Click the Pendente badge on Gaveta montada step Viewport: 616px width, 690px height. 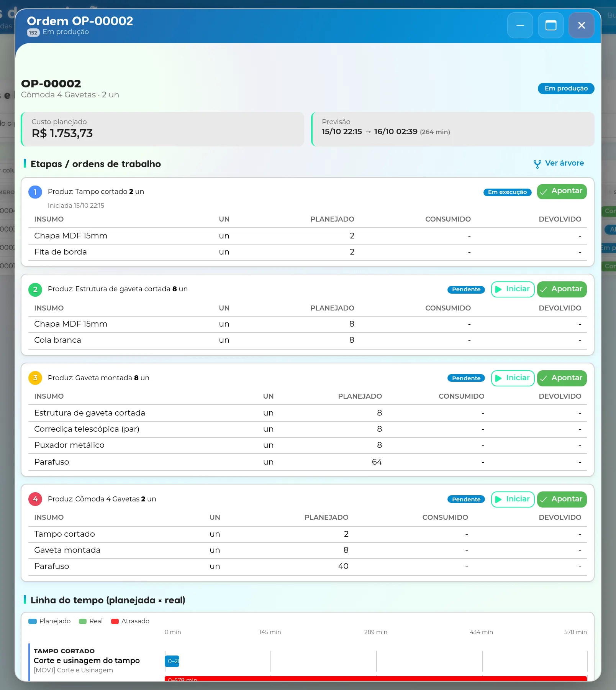pyautogui.click(x=466, y=378)
